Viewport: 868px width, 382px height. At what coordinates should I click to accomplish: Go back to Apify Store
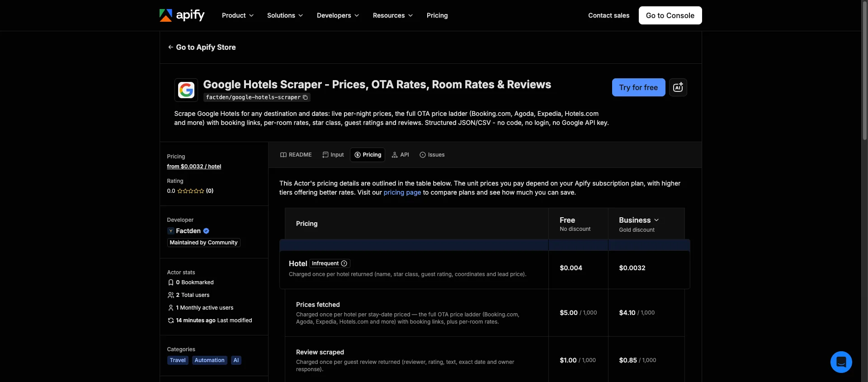(x=202, y=47)
